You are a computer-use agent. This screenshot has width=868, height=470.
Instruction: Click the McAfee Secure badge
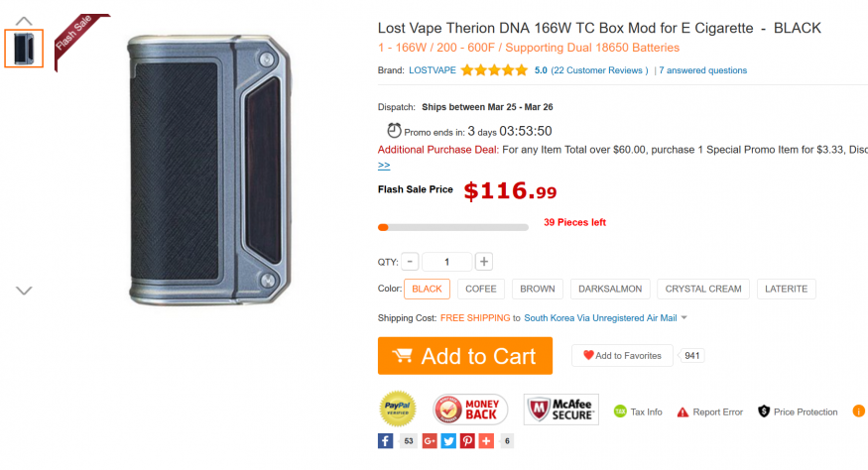pos(560,410)
